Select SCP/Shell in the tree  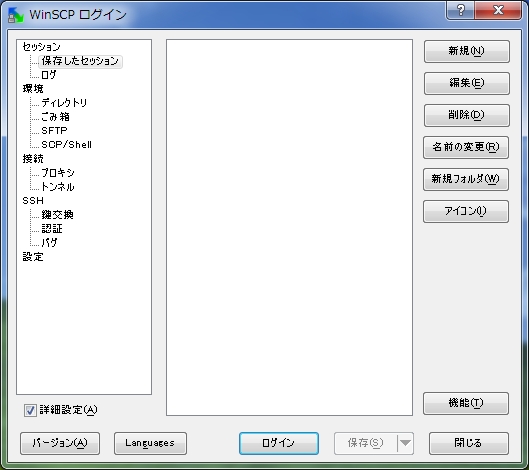[66, 145]
